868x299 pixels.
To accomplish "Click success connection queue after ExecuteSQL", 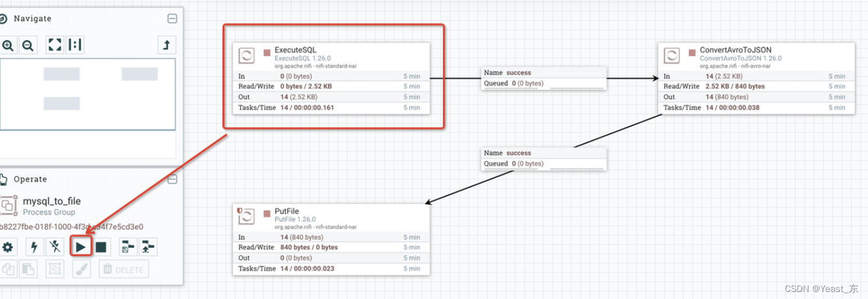I will coord(543,78).
